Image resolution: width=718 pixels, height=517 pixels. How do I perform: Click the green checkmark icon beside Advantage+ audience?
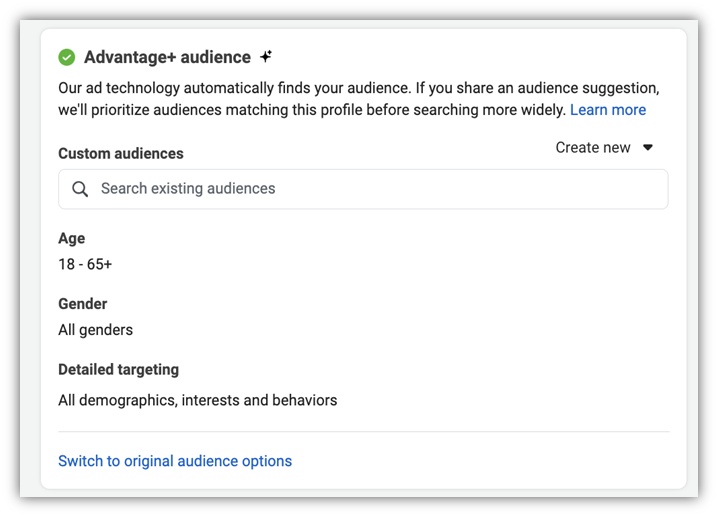(x=67, y=57)
